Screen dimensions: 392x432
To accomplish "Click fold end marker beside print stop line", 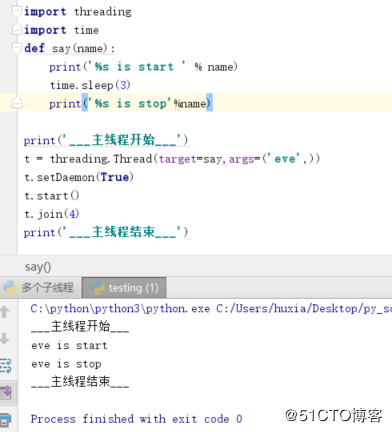I will [x=17, y=103].
